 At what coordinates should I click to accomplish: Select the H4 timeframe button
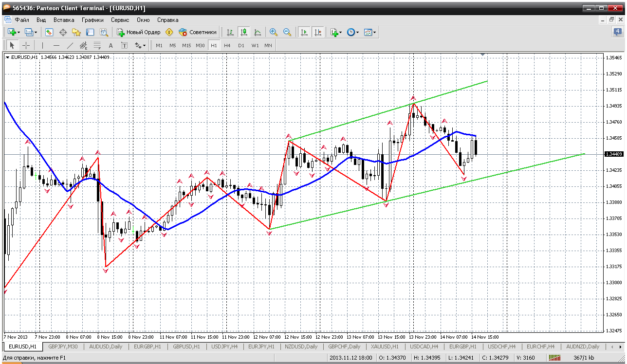point(227,45)
